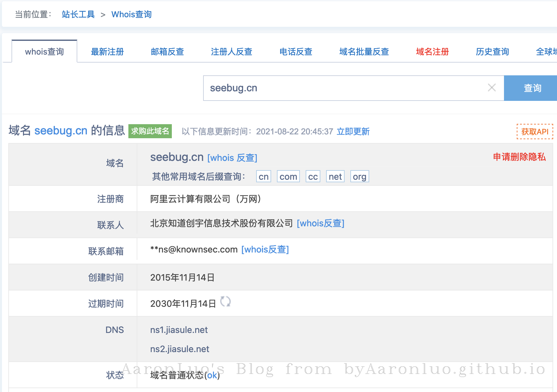Select the com domain suffix box

click(x=288, y=177)
